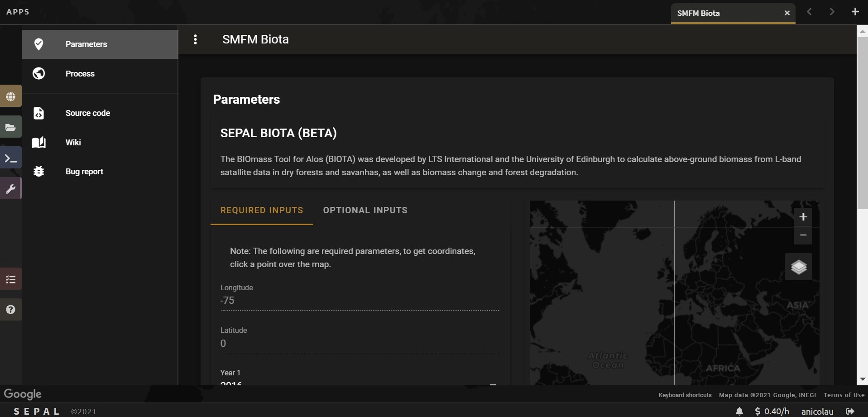This screenshot has height=417, width=868.
Task: Click the Source code file icon
Action: tap(39, 113)
